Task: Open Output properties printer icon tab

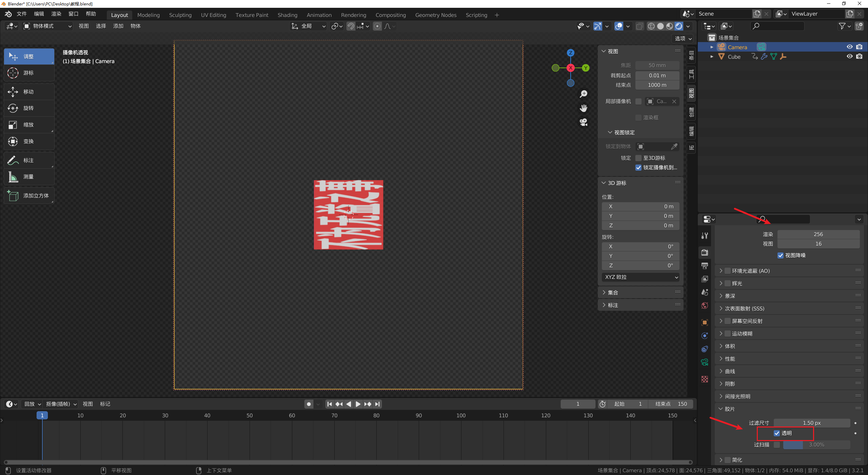Action: [x=705, y=266]
